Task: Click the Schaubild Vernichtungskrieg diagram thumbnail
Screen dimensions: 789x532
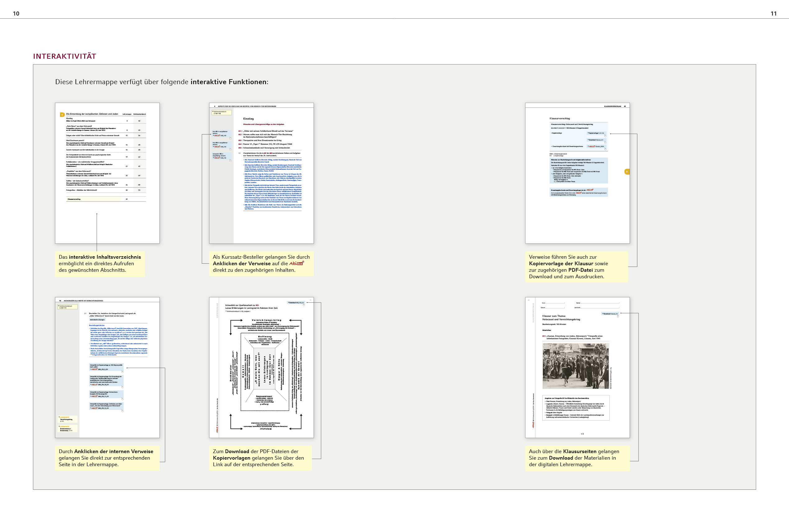Action: [x=265, y=373]
